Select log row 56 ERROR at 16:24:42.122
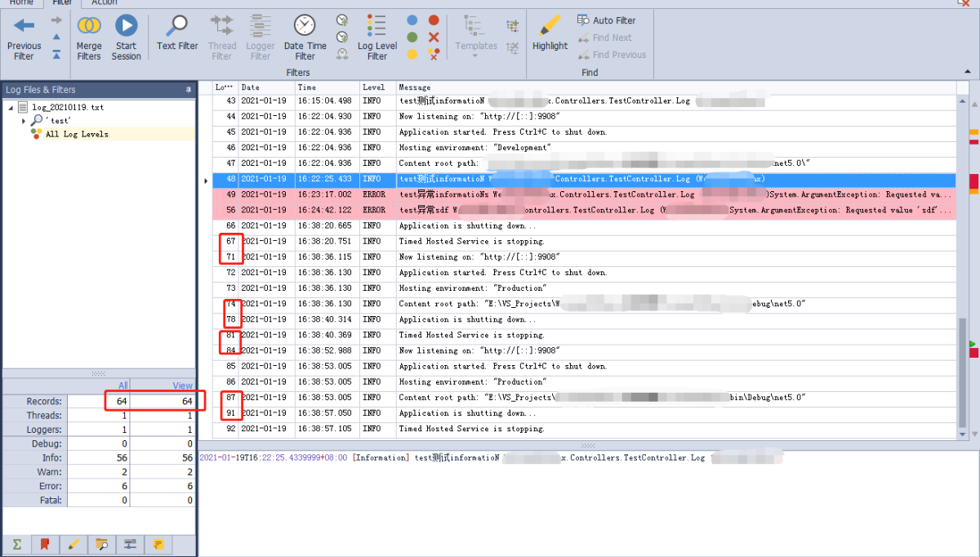Image resolution: width=980 pixels, height=557 pixels. (x=583, y=210)
